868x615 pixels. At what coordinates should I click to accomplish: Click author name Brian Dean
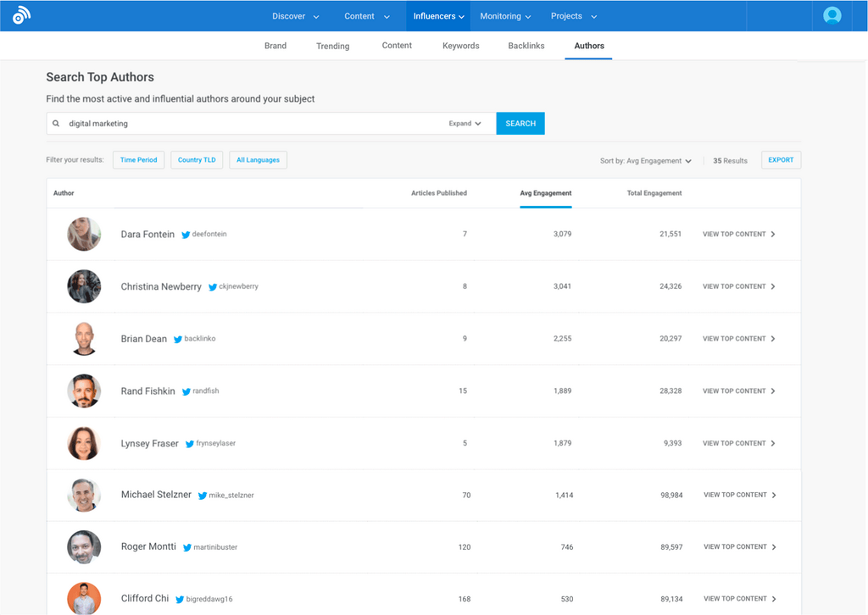click(x=144, y=339)
